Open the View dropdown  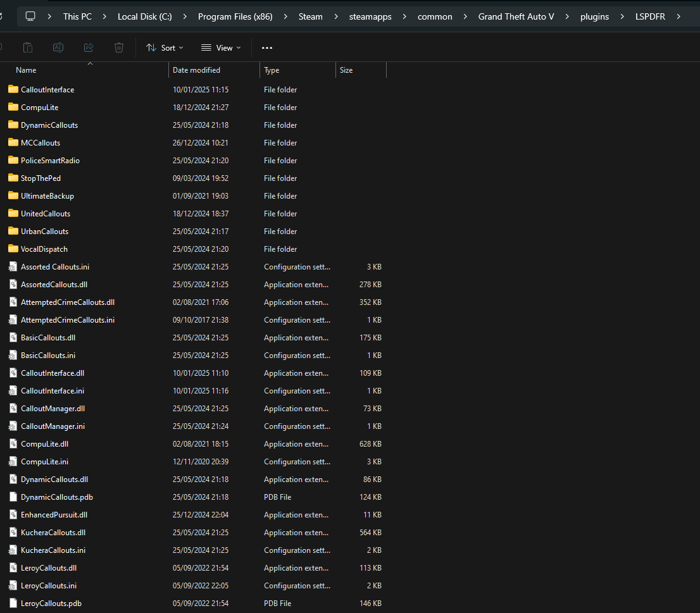[221, 47]
